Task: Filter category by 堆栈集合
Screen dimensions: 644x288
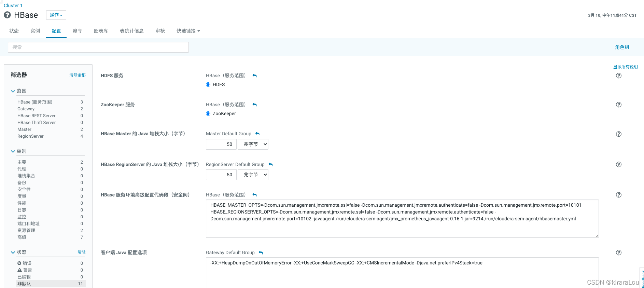Action: [50, 176]
